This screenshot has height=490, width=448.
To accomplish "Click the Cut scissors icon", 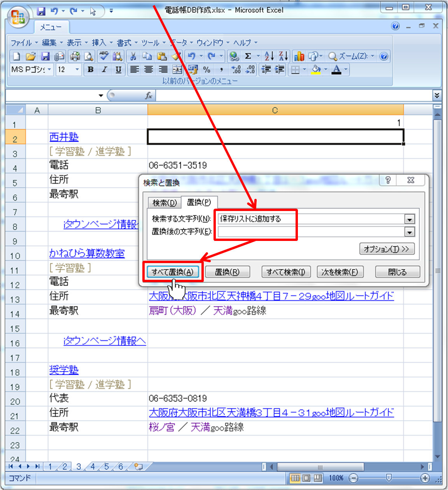I will (133, 56).
